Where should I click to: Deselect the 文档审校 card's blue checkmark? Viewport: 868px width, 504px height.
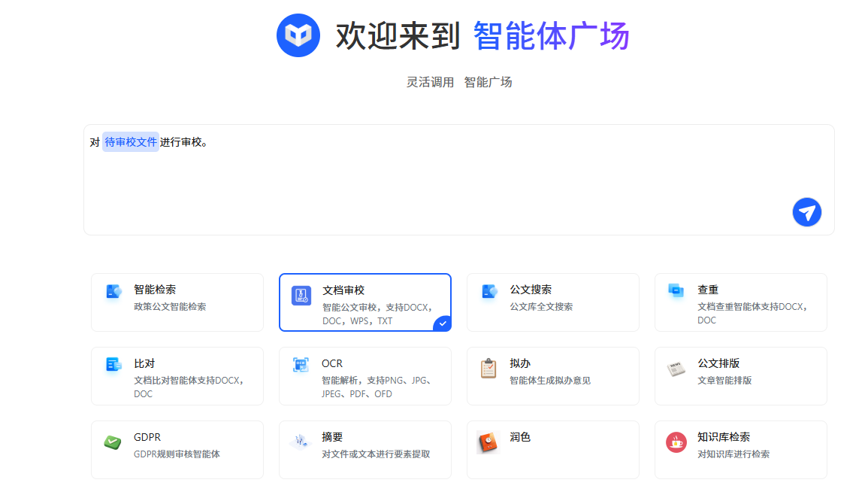(x=443, y=323)
